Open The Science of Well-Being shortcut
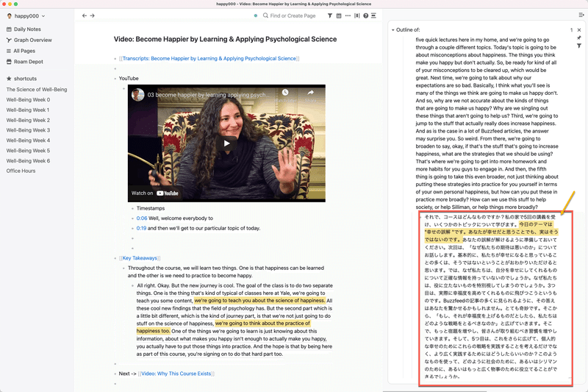Screen dimensions: 588x392 click(36, 90)
